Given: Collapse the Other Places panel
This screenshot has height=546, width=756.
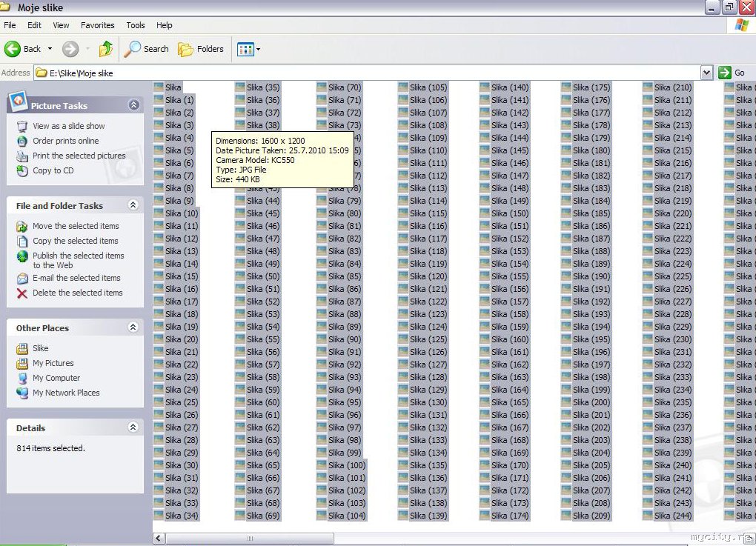Looking at the screenshot, I should coord(133,327).
